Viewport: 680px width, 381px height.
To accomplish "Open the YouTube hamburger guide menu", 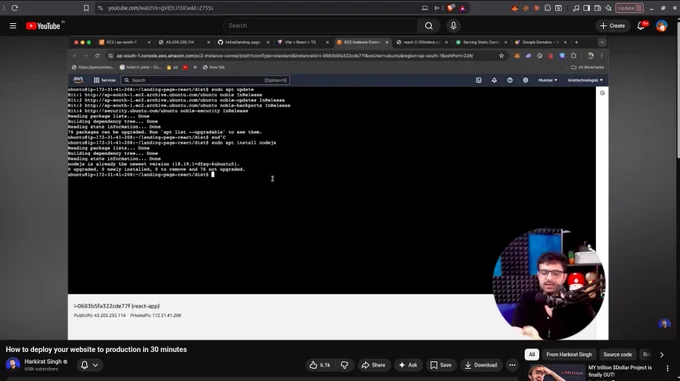I will coord(13,26).
